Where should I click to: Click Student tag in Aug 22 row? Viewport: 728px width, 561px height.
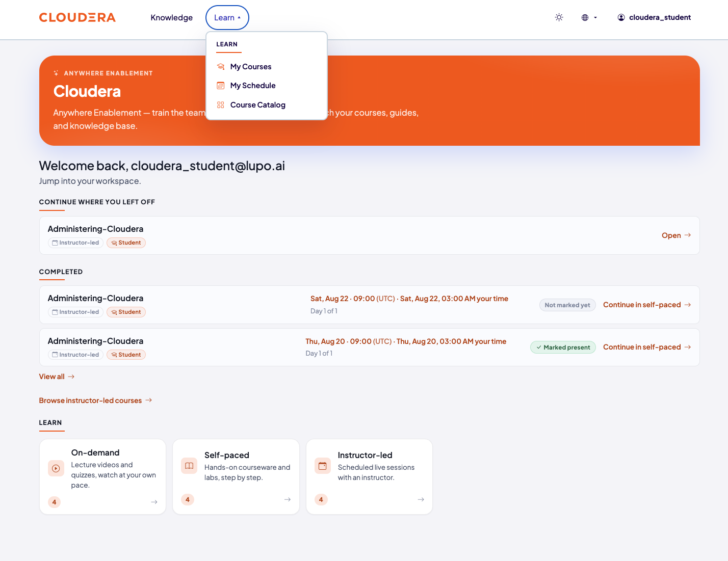tap(126, 312)
